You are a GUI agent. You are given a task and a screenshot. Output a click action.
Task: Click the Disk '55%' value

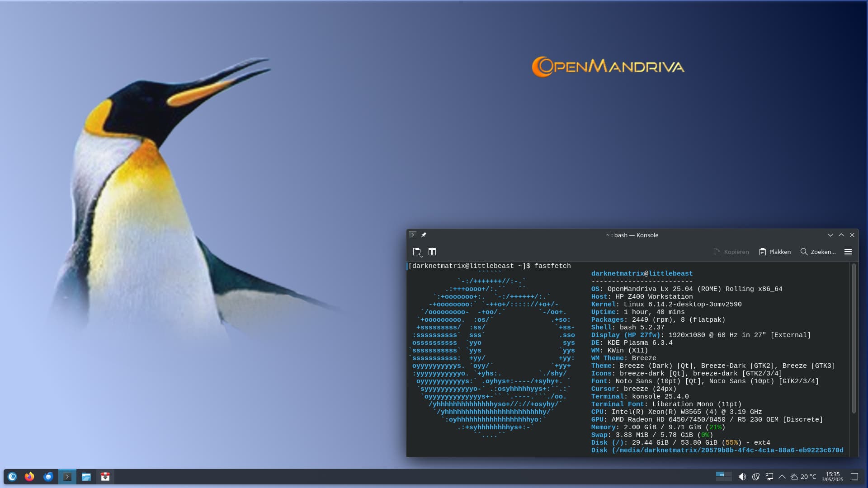(x=731, y=442)
